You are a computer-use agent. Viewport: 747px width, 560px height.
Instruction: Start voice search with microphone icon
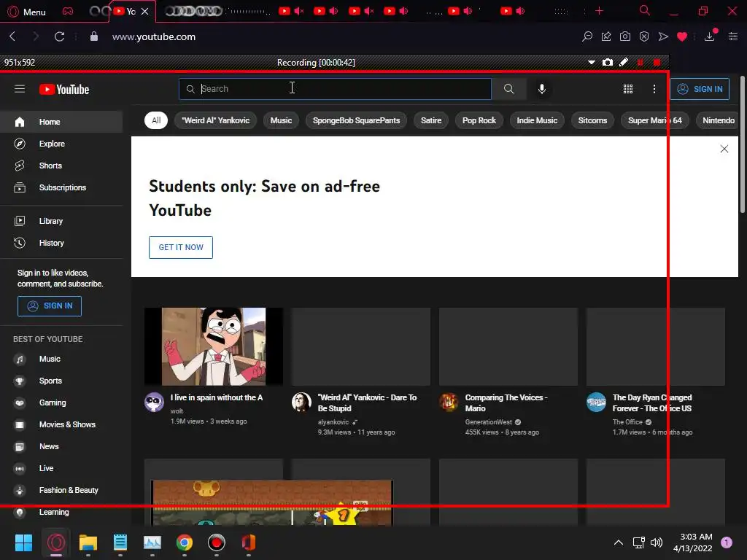542,88
